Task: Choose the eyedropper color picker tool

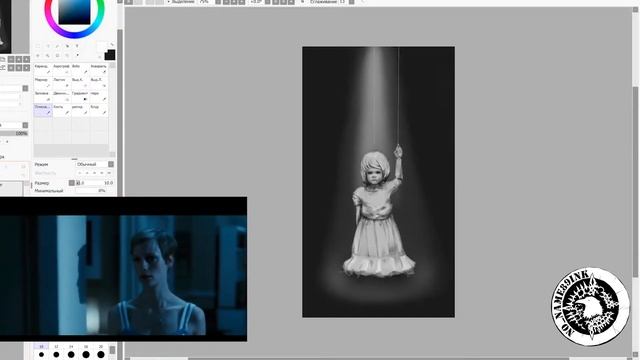Action: click(77, 56)
